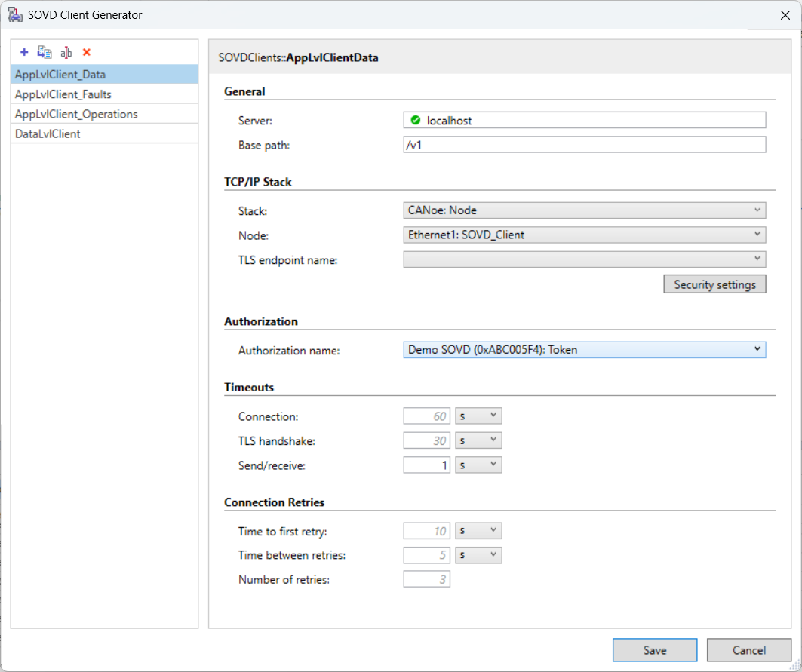
Task: Close the SOVD Client Generator window
Action: click(785, 15)
